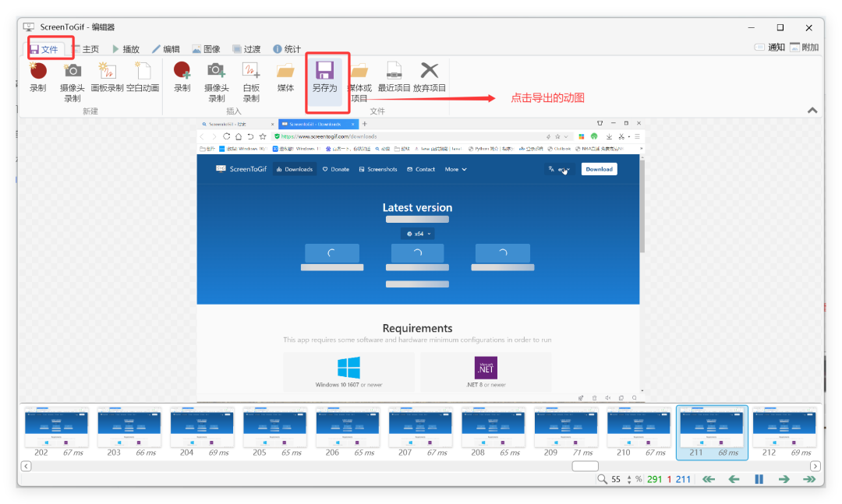Click the current frame index 211 in status bar
The height and width of the screenshot is (504, 842).
coord(683,479)
